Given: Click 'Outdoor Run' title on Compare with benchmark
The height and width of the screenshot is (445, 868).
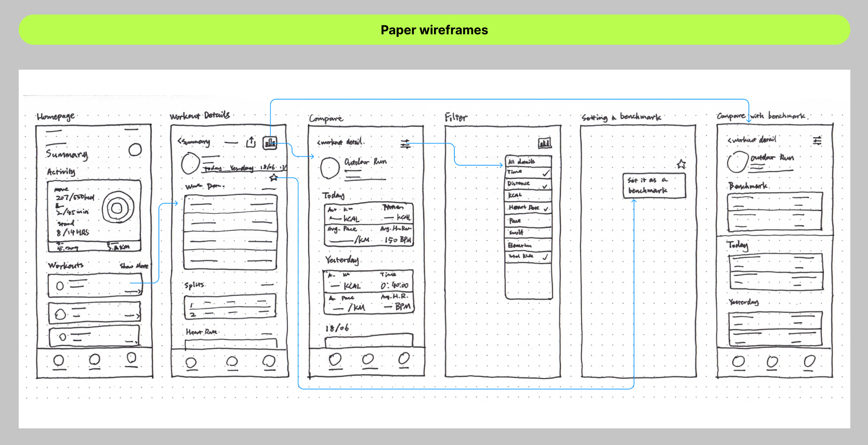Looking at the screenshot, I should click(x=772, y=157).
